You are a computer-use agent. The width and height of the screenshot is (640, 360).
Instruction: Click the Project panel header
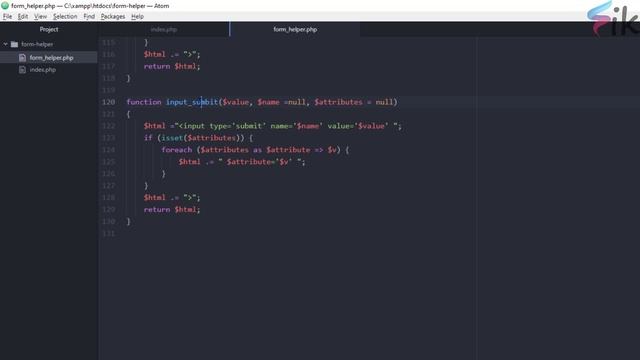coord(49,29)
